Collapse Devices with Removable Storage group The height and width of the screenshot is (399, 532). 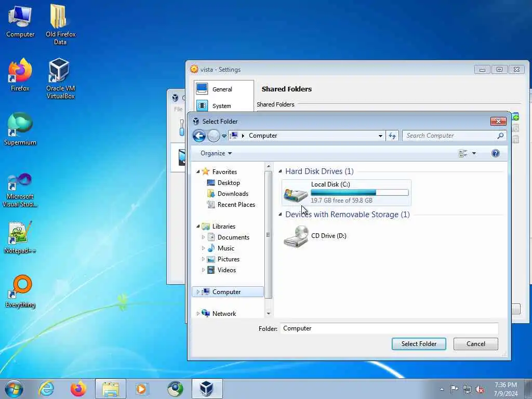[x=280, y=215]
